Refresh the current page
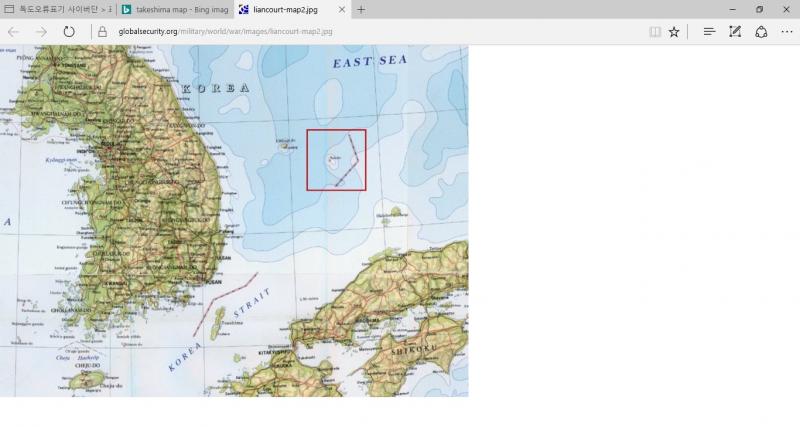 tap(69, 32)
